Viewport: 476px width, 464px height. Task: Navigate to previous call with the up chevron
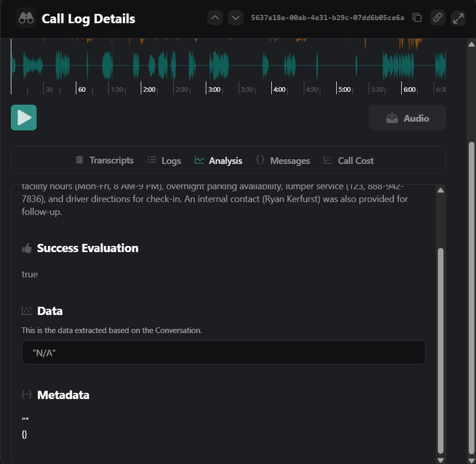[215, 17]
